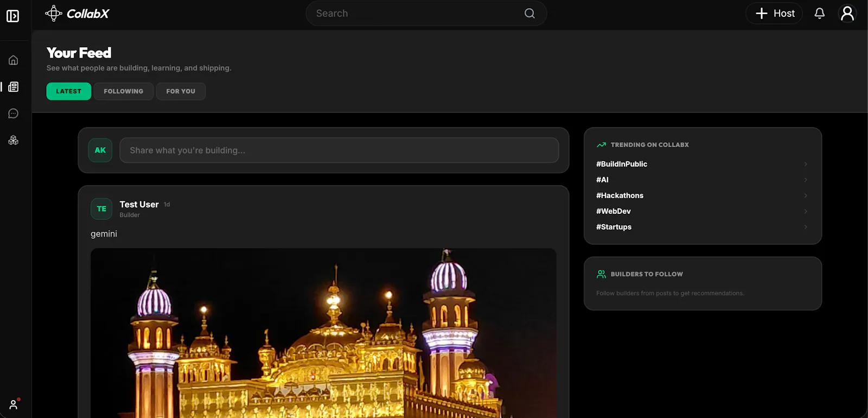Click the chevron next to #AI
Viewport: 868px width, 418px height.
pyautogui.click(x=806, y=180)
